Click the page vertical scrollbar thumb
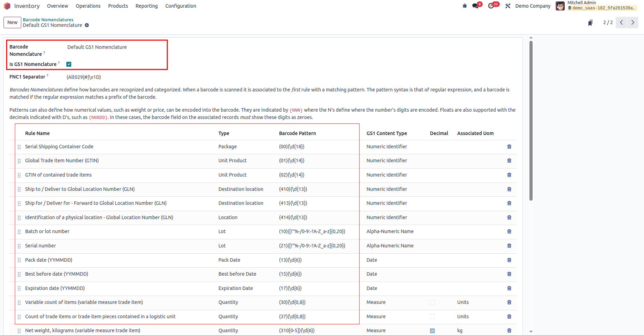The image size is (644, 335). pyautogui.click(x=531, y=120)
